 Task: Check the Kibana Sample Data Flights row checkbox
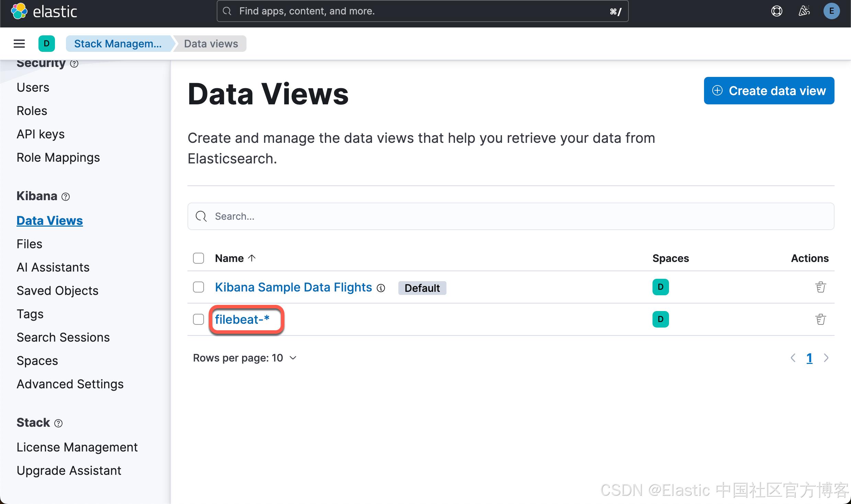[198, 287]
